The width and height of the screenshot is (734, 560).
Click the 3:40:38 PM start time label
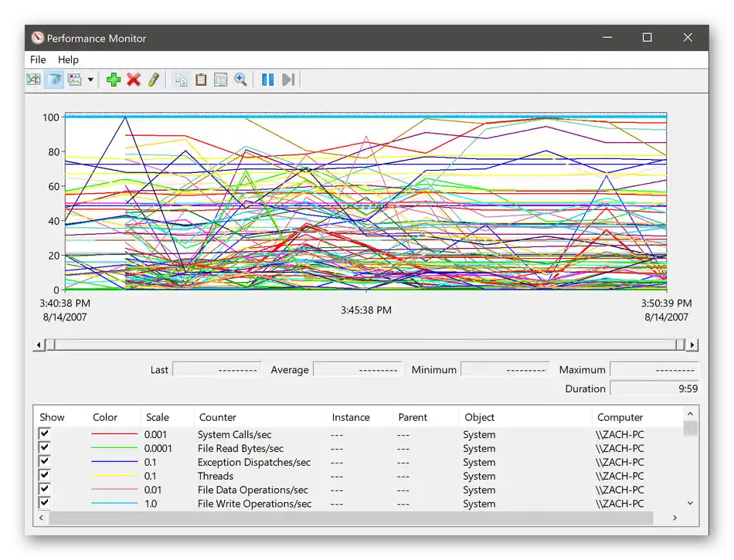point(65,303)
